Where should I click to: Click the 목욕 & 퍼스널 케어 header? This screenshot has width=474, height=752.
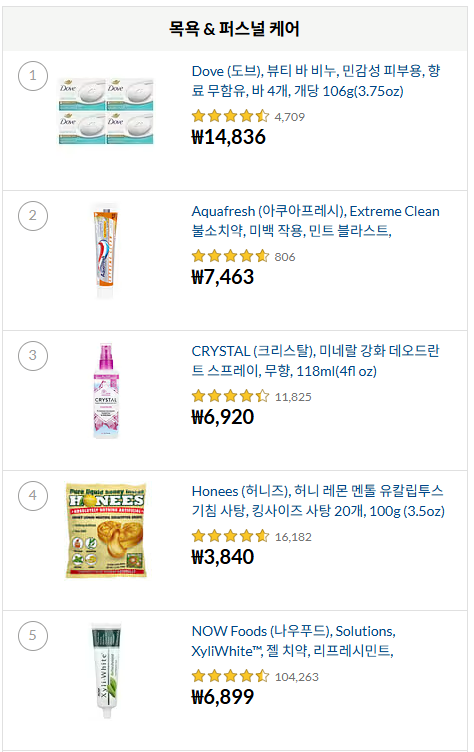click(234, 29)
